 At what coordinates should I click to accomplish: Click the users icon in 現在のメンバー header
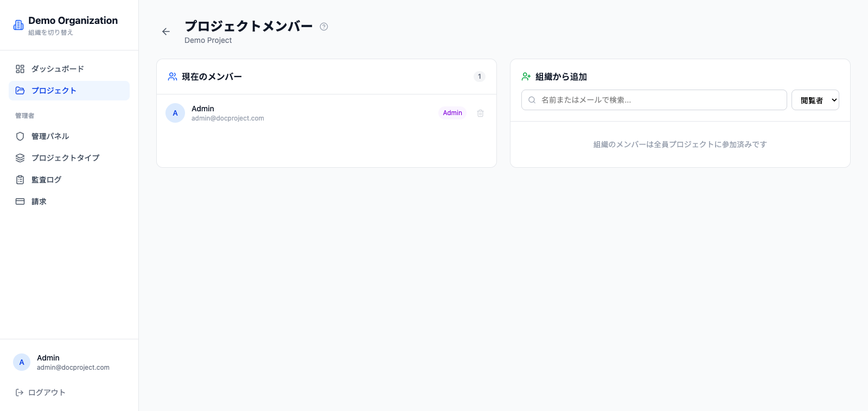[x=173, y=77]
